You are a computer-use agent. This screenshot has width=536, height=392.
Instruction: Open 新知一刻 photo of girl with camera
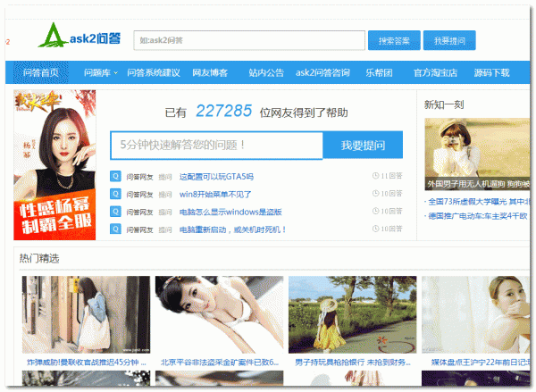click(x=477, y=154)
